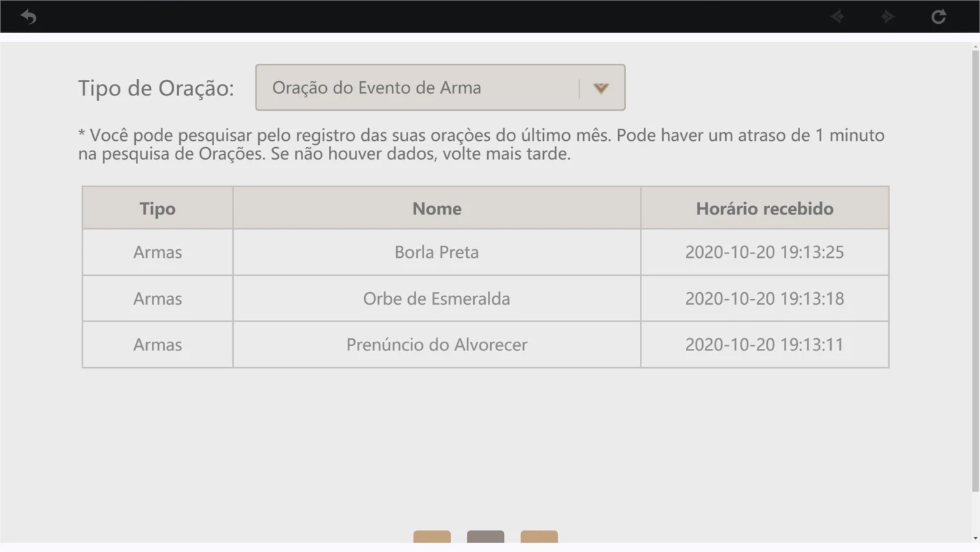Open the Tipo de Oração dropdown
This screenshot has width=980, height=552.
tap(440, 88)
